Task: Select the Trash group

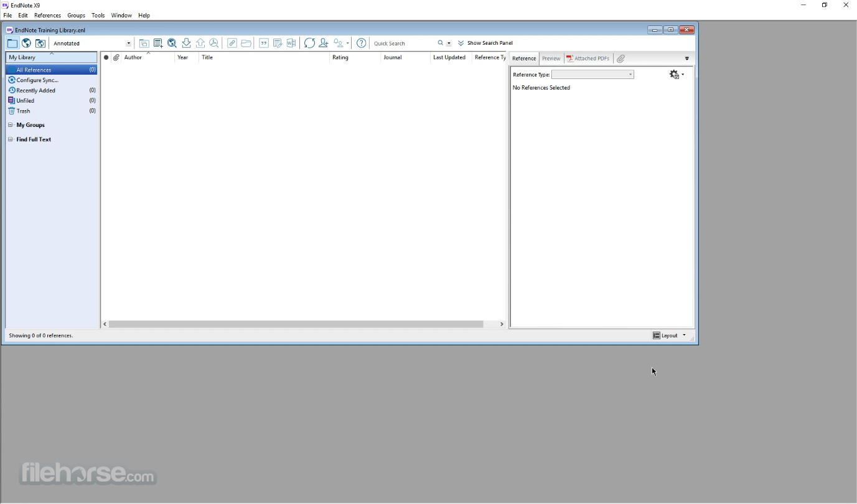Action: click(x=52, y=111)
